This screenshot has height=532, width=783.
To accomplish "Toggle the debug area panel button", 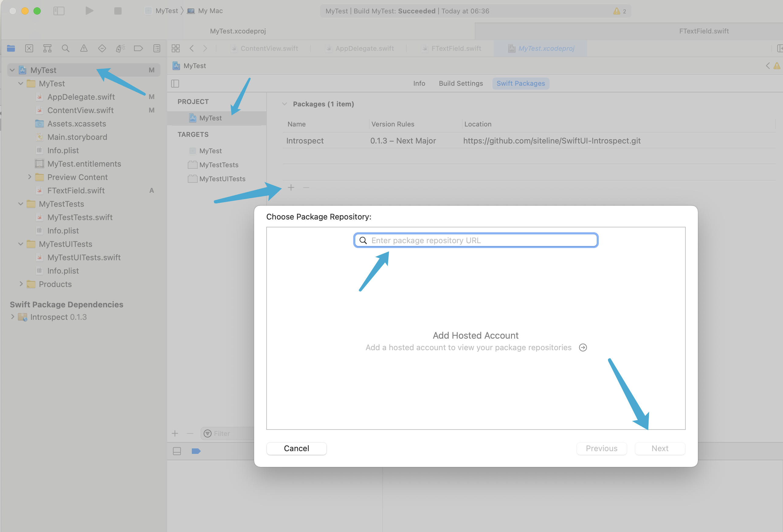I will coord(177,451).
